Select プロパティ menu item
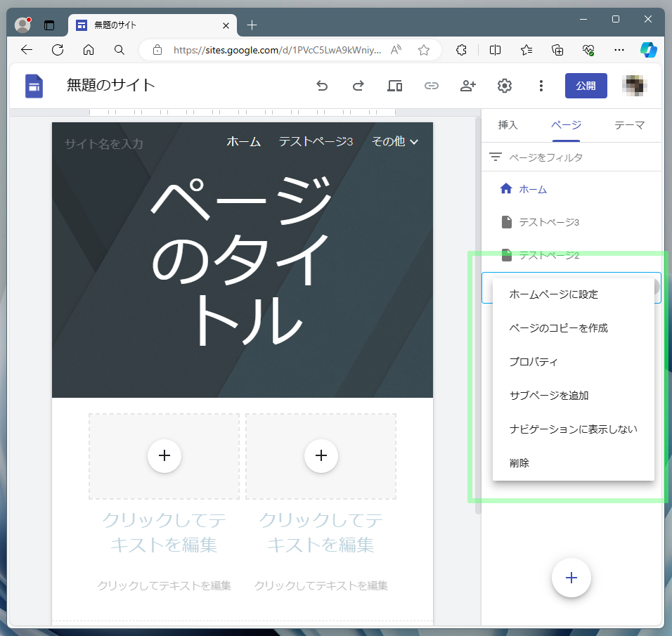The height and width of the screenshot is (636, 672). (x=574, y=362)
